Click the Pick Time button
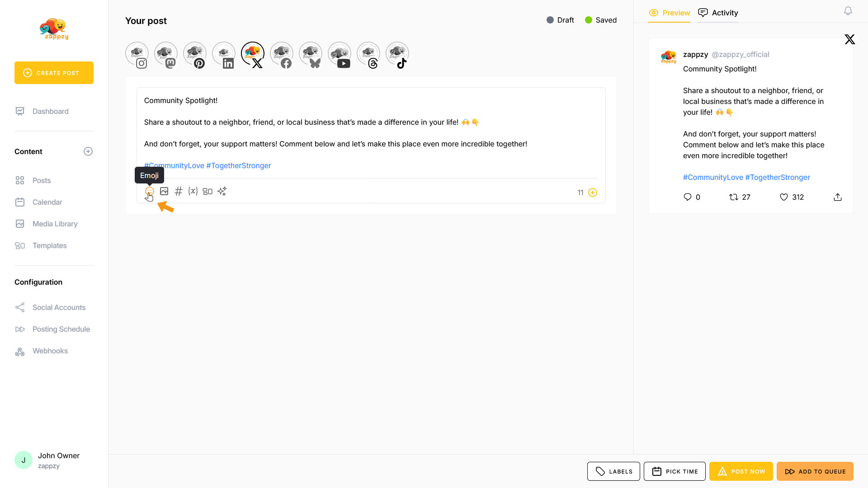Image resolution: width=868 pixels, height=488 pixels. 675,471
